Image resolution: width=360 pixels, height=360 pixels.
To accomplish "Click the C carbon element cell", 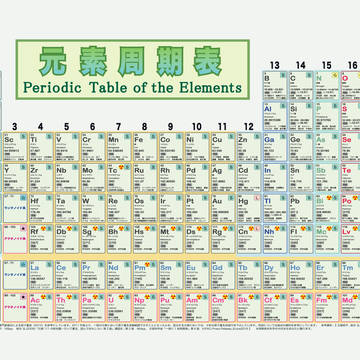I will pos(301,85).
